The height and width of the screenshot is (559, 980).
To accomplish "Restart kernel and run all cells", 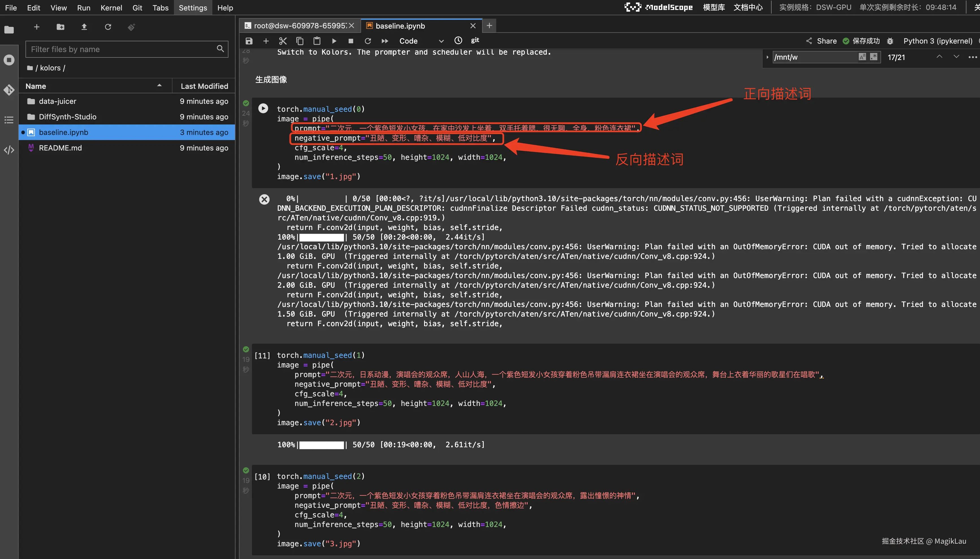I will coord(385,41).
